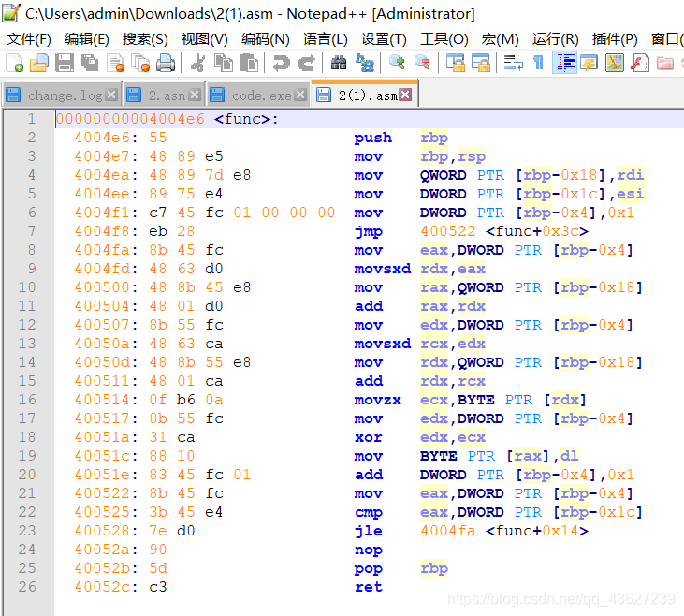Click jmp instruction on line 7
The image size is (684, 616).
coord(369,231)
